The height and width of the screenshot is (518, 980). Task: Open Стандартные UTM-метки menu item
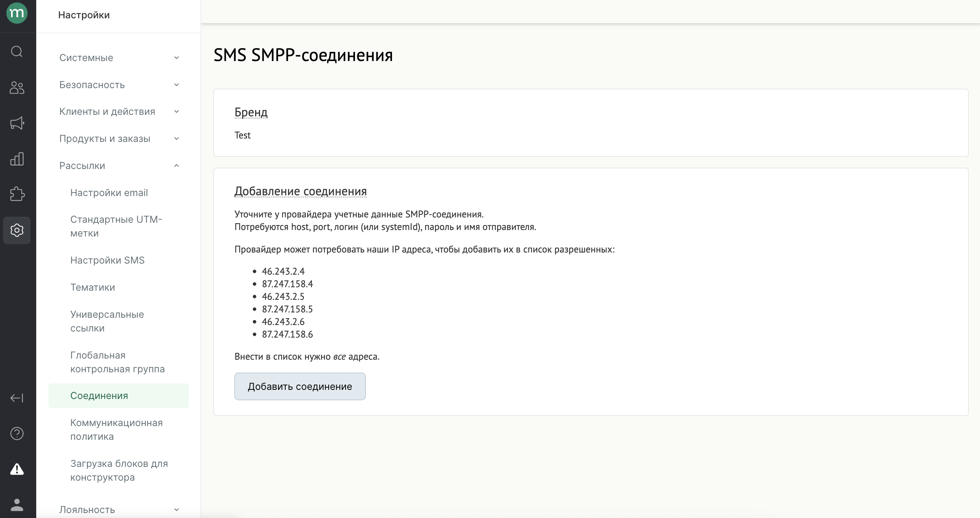click(x=119, y=226)
